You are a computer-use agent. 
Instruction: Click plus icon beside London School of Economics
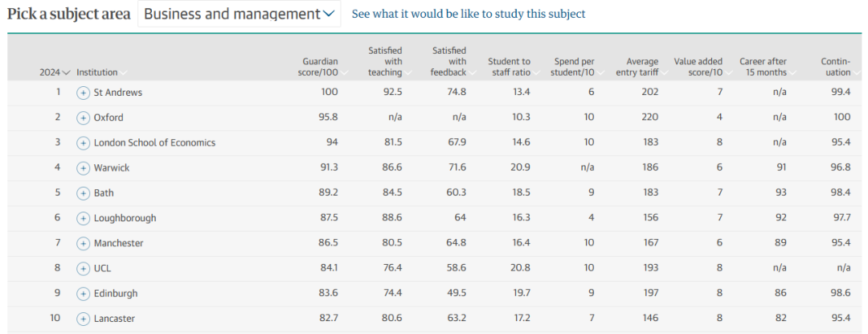(83, 142)
